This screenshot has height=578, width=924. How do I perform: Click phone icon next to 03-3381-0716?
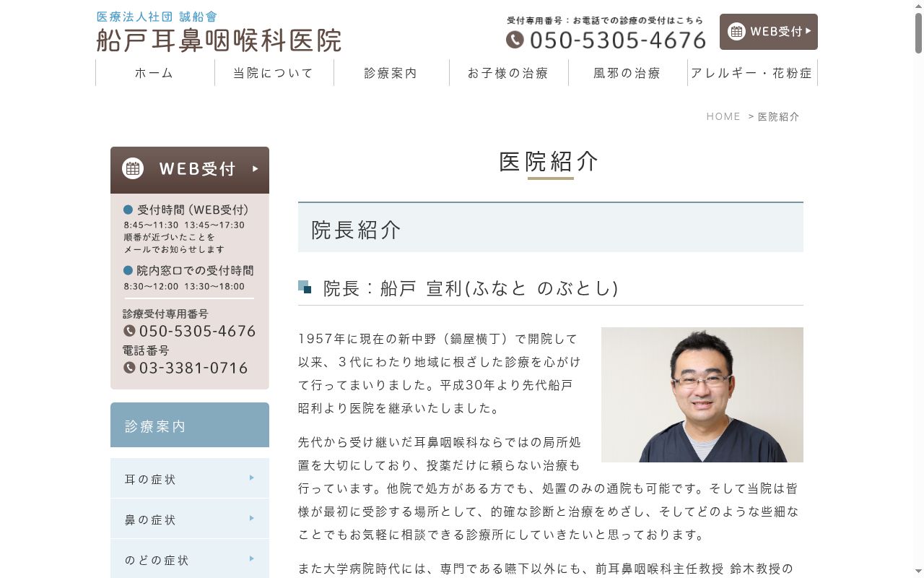click(129, 367)
